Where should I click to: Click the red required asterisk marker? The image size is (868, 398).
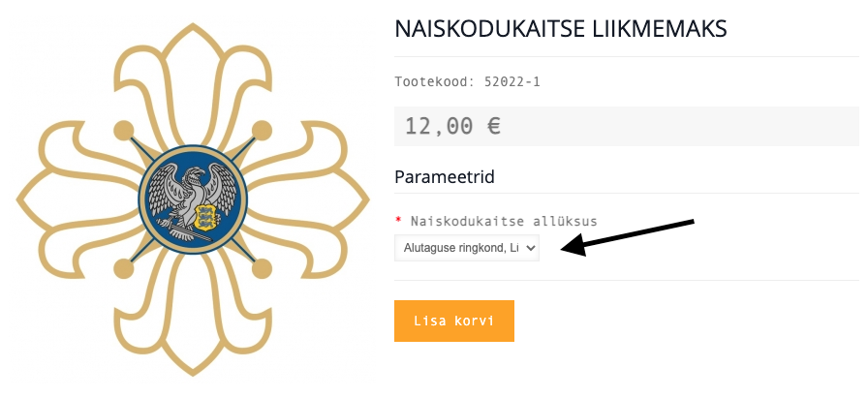(398, 221)
